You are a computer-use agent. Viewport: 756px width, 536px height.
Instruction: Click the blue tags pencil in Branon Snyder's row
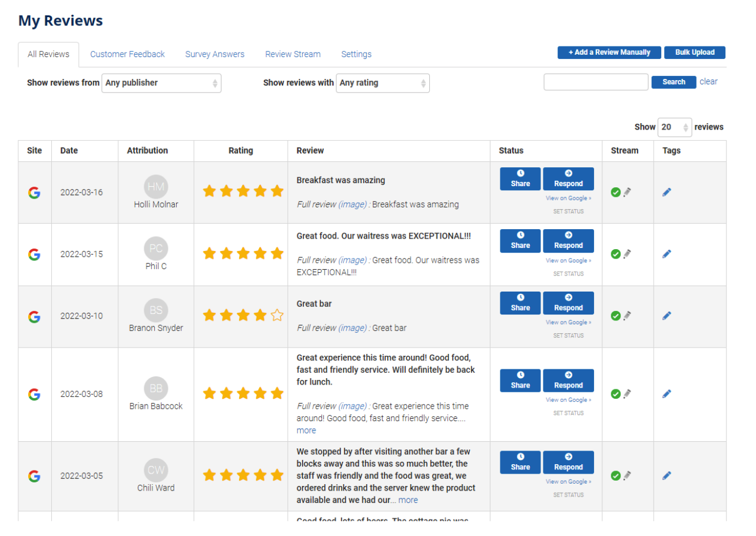coord(667,316)
